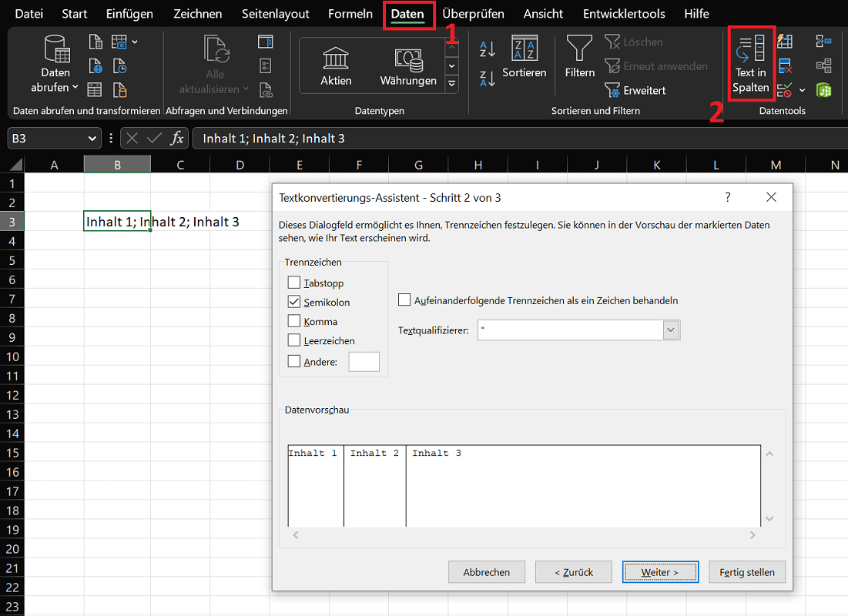Click green Data Model cube icon

pyautogui.click(x=823, y=90)
